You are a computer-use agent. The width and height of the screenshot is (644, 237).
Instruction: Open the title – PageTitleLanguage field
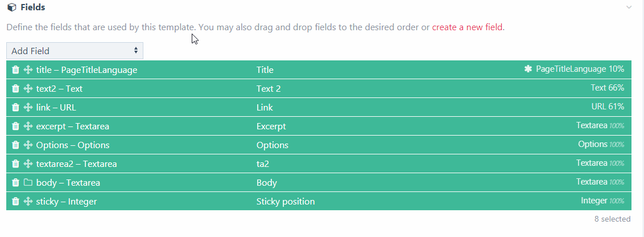pyautogui.click(x=86, y=70)
